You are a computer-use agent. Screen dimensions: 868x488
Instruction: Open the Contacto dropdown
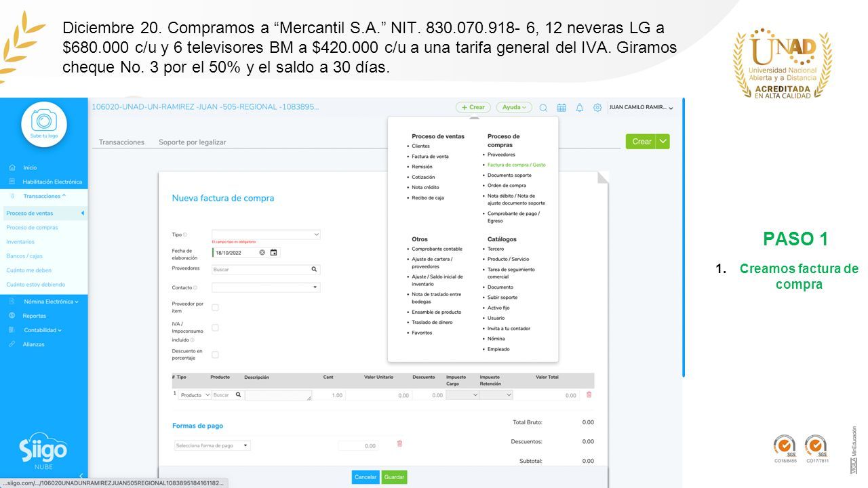click(266, 287)
